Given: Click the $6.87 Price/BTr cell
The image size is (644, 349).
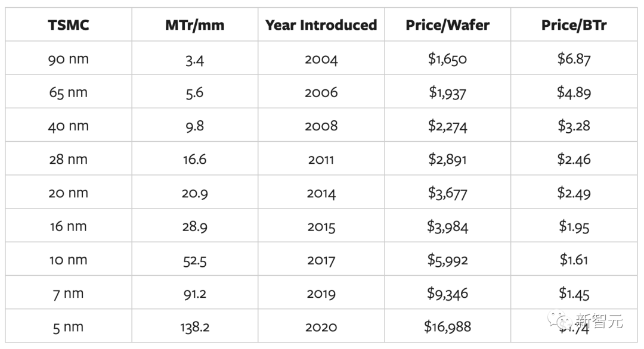Looking at the screenshot, I should point(574,59).
